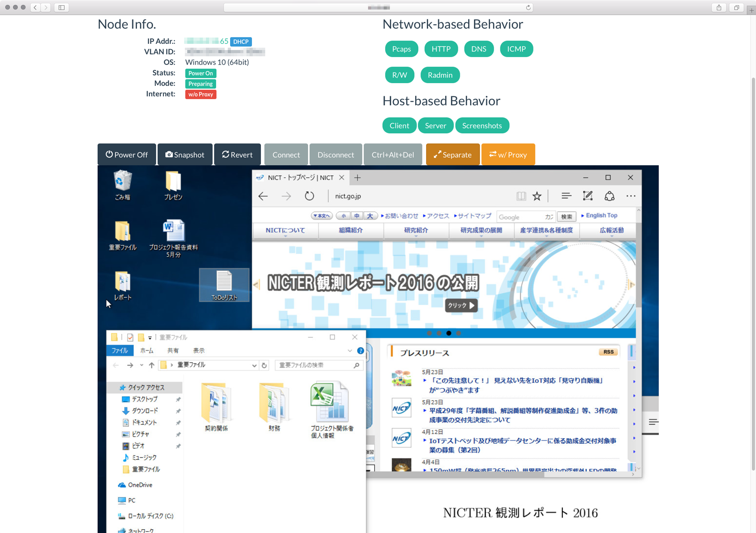Image resolution: width=756 pixels, height=533 pixels.
Task: Click the banner's left carousel arrow
Action: 256,285
